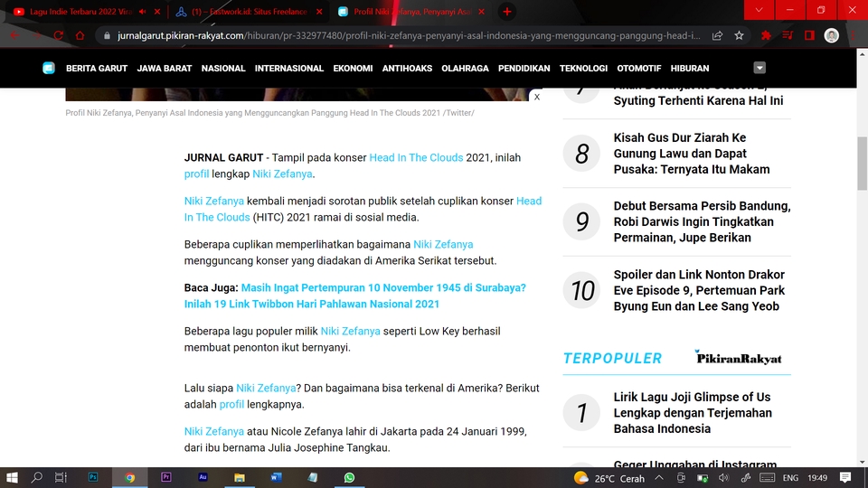
Task: Click the scrollbar down arrow
Action: pyautogui.click(x=862, y=462)
